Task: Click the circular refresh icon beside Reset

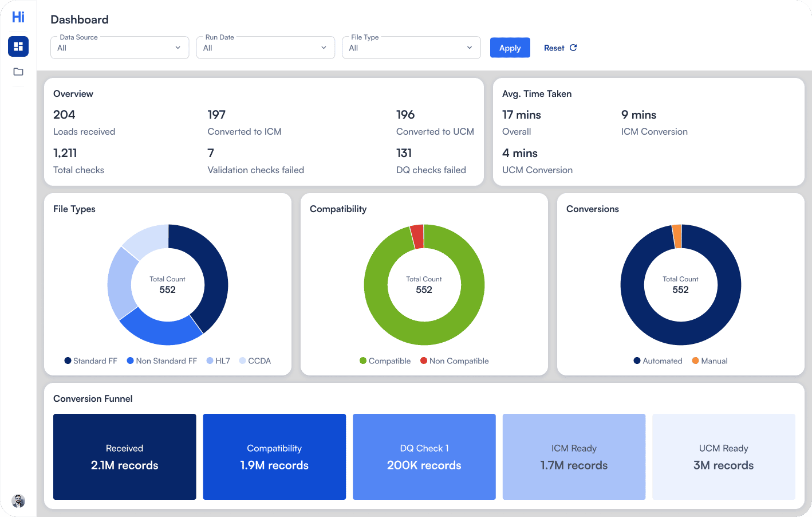Action: tap(573, 48)
